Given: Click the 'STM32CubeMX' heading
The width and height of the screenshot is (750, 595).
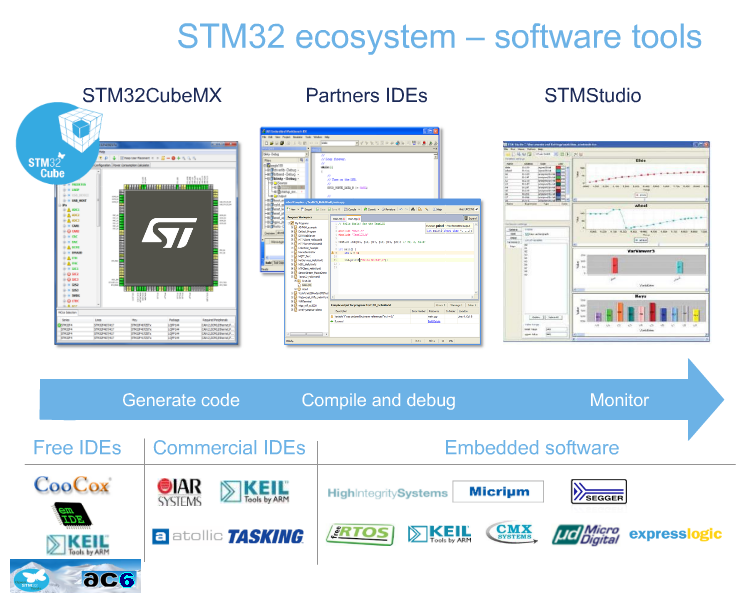Looking at the screenshot, I should coord(152,95).
